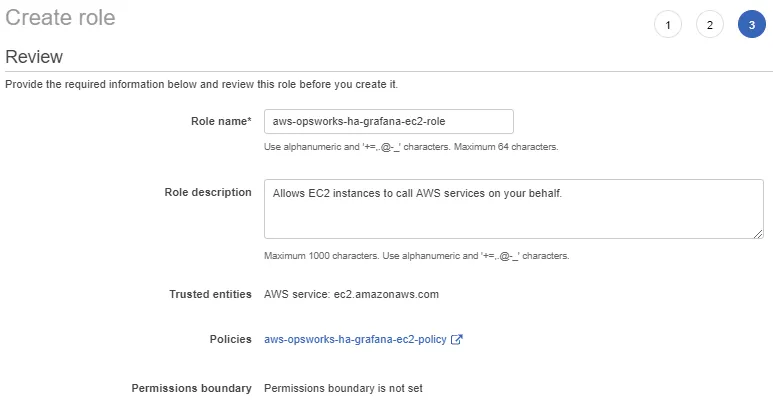Image resolution: width=773 pixels, height=404 pixels.
Task: Focus the Role description text area
Action: click(x=513, y=208)
